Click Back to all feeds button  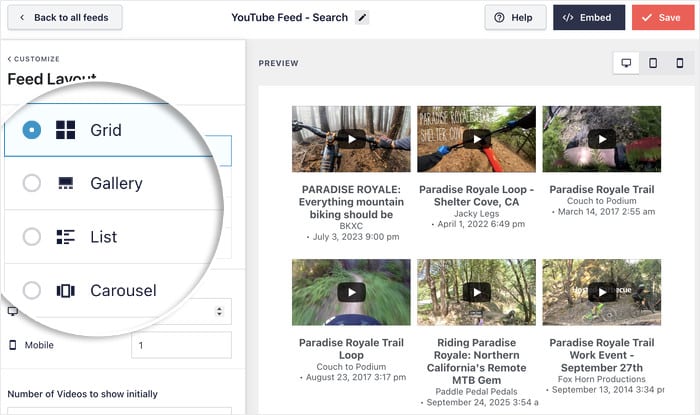point(64,17)
